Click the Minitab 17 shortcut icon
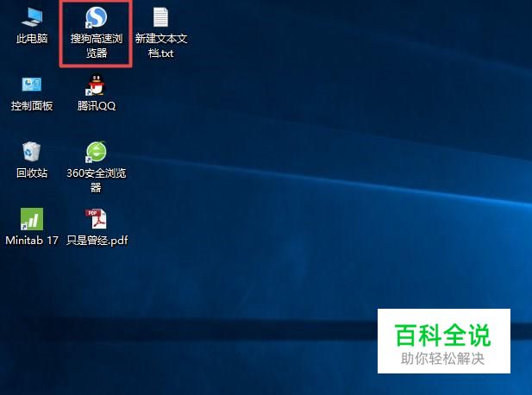The height and width of the screenshot is (395, 532). pos(32,219)
